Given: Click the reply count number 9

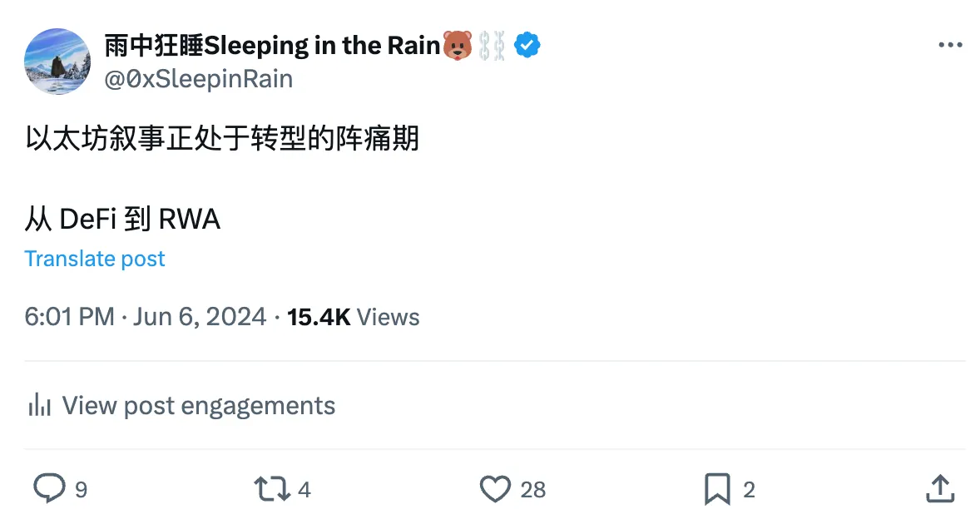Looking at the screenshot, I should pos(81,490).
